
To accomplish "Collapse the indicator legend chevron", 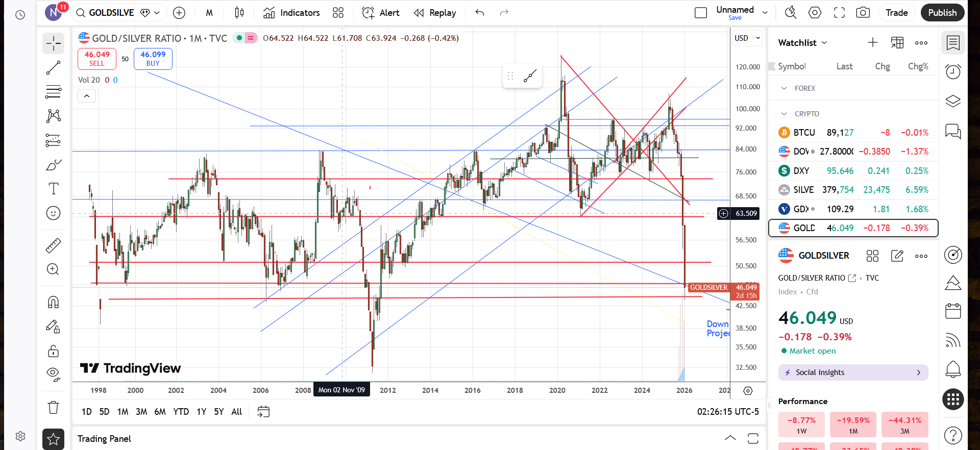I will (x=87, y=96).
